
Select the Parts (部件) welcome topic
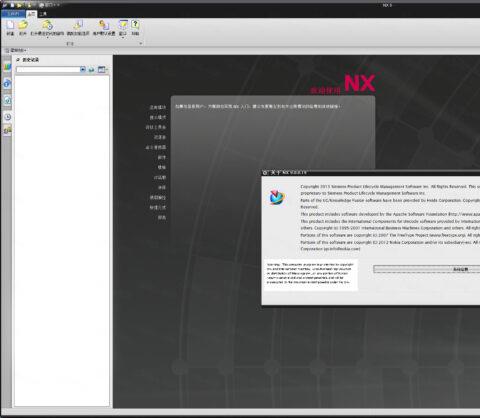point(162,157)
